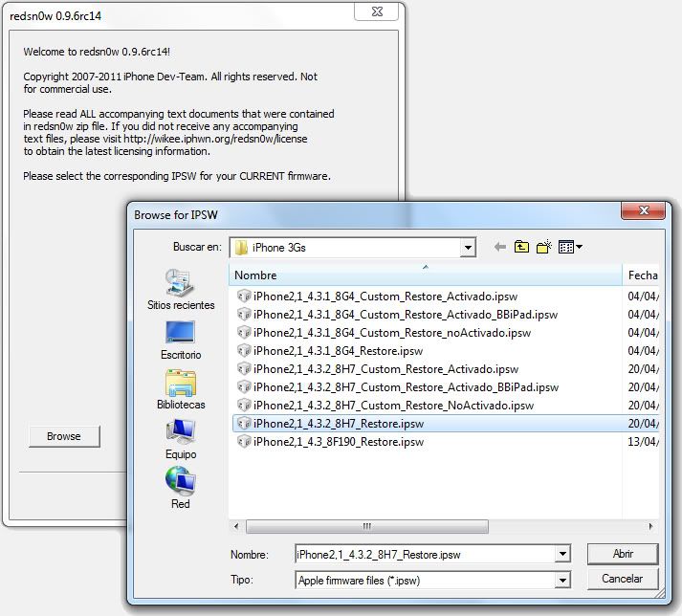Open Red in the places bar

[181, 488]
